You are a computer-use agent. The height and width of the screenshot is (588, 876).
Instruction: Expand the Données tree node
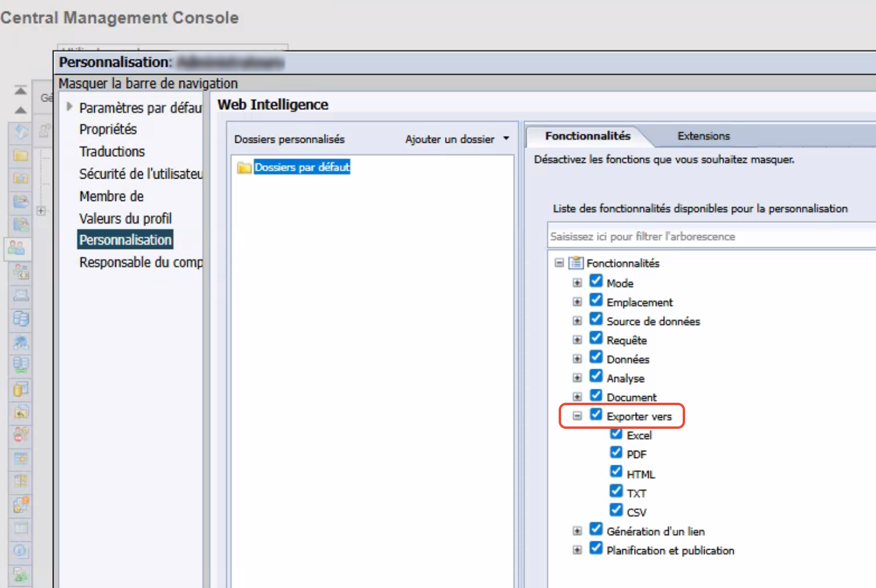pos(578,359)
